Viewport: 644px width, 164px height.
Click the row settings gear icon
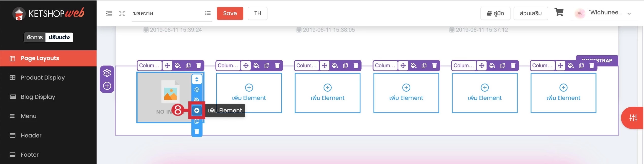coord(107,73)
